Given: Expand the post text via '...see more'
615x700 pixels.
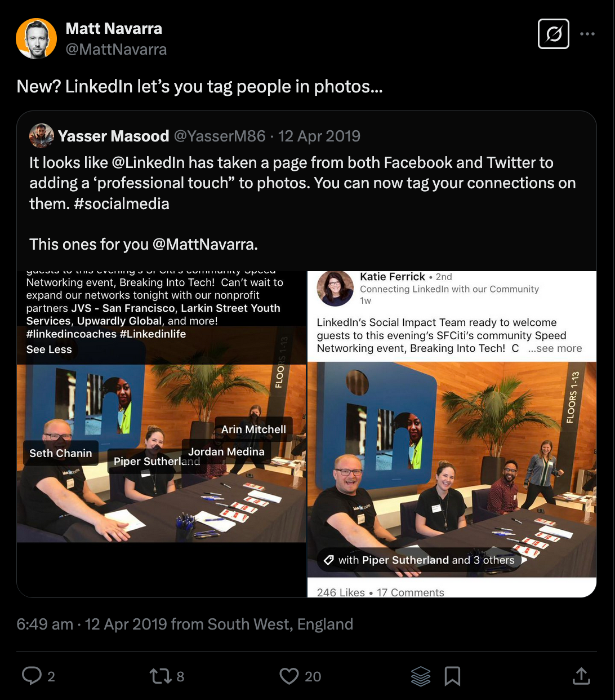Looking at the screenshot, I should (555, 348).
